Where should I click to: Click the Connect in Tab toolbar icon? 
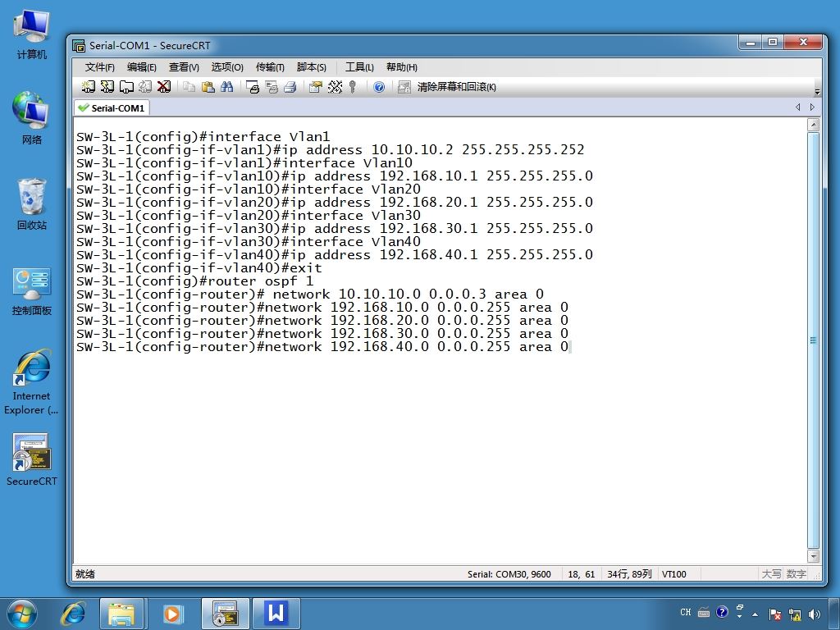point(126,87)
